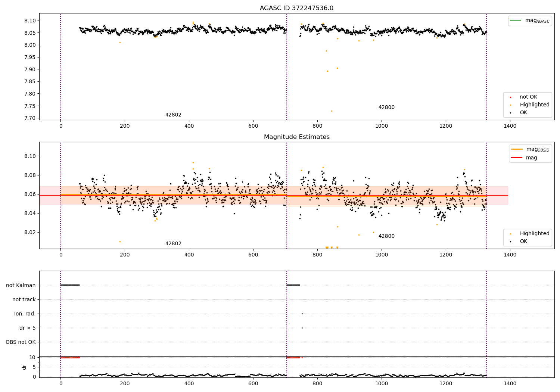Viewport: 560px width, 392px height.
Task: Click the 7.80 tick on top panel
Action: coord(30,94)
